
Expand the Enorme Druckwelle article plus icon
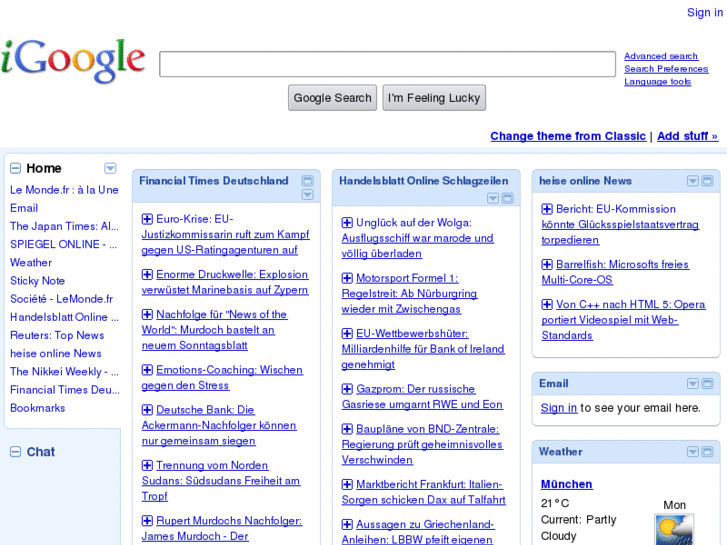coord(147,275)
